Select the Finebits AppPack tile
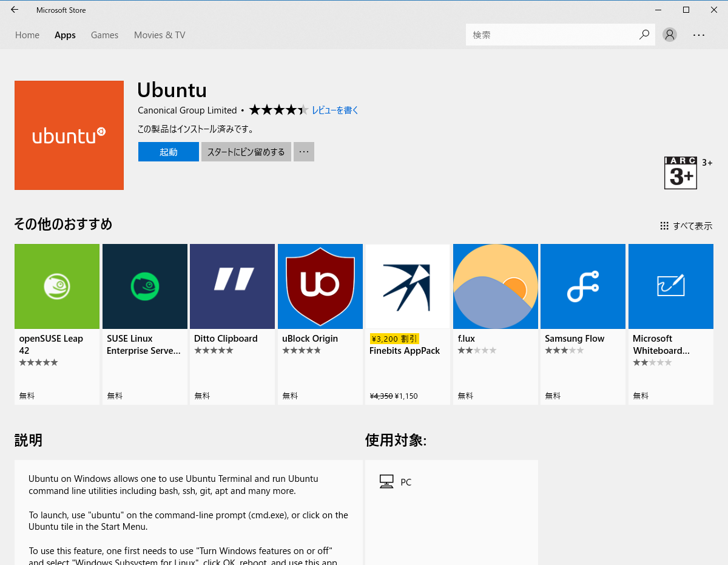This screenshot has width=728, height=565. tap(407, 286)
